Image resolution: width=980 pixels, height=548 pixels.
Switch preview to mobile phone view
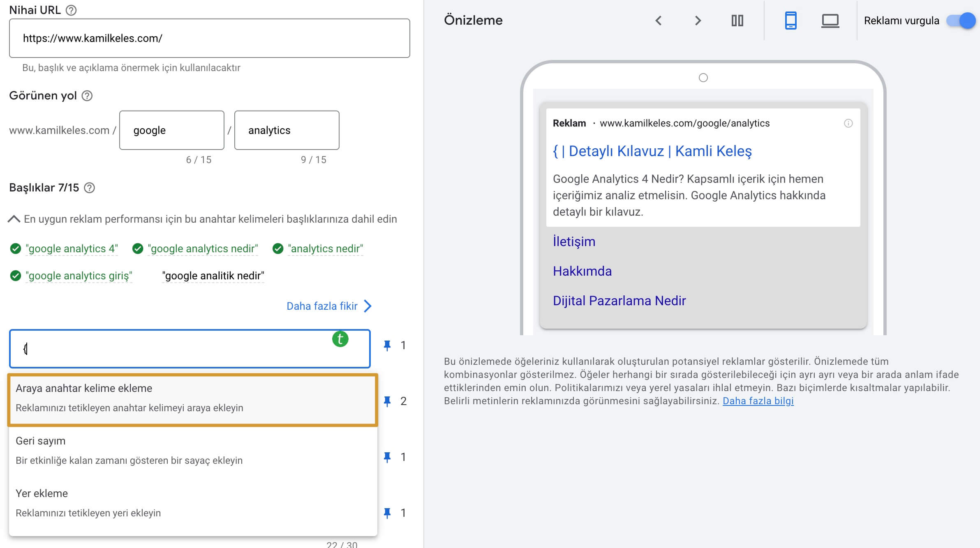(790, 21)
